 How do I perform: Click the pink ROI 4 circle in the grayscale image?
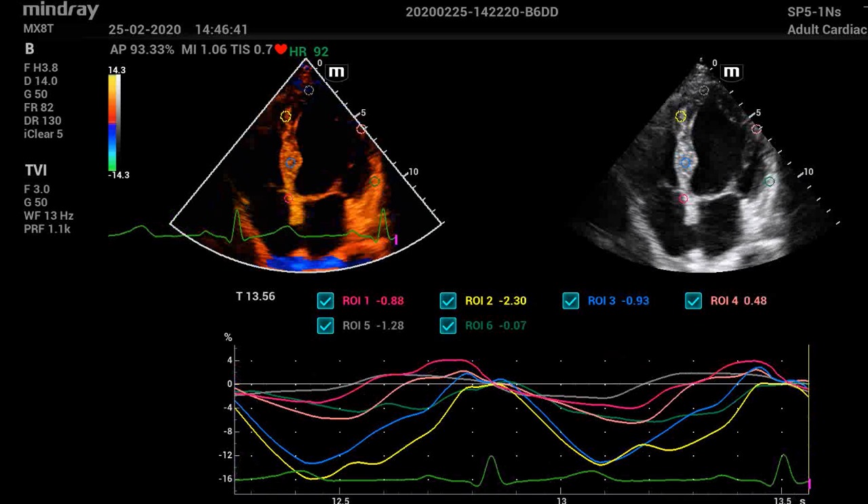point(756,129)
